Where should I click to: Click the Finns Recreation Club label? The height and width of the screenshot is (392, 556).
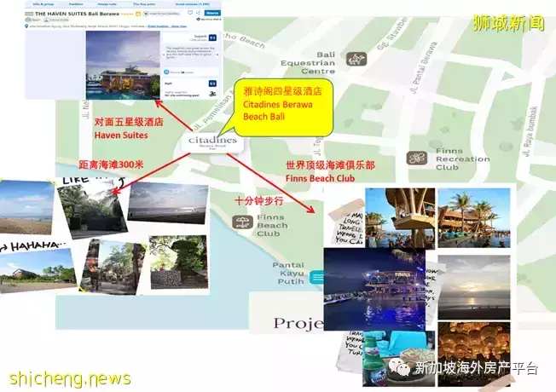coord(463,159)
